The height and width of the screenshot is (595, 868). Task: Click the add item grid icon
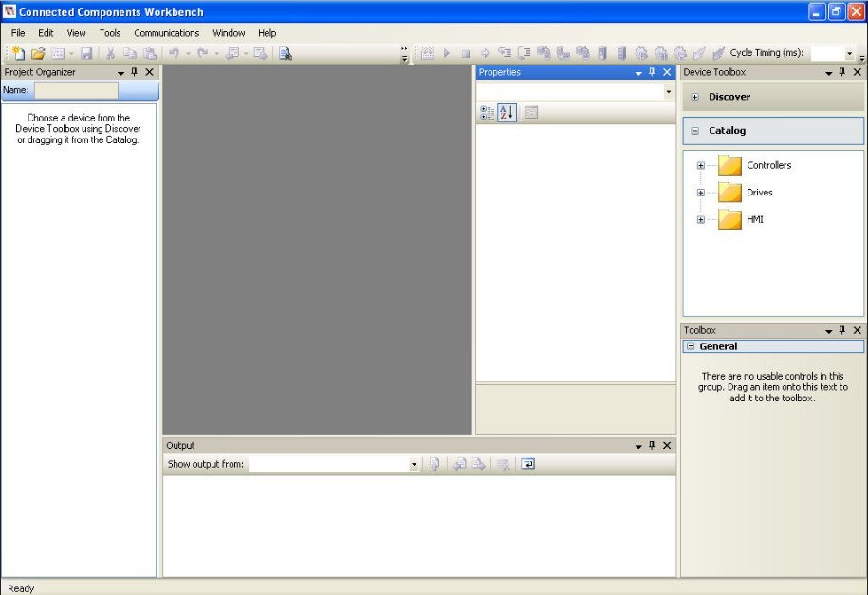pyautogui.click(x=58, y=53)
